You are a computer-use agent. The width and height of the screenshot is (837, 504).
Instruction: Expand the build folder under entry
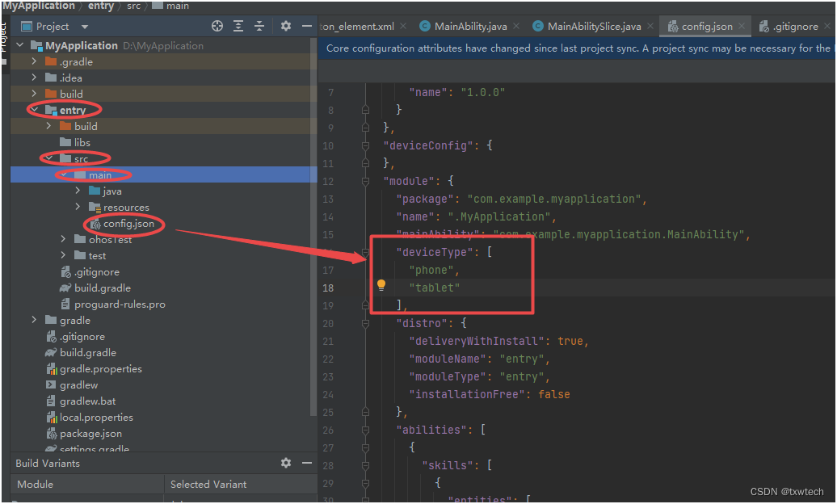coord(48,126)
